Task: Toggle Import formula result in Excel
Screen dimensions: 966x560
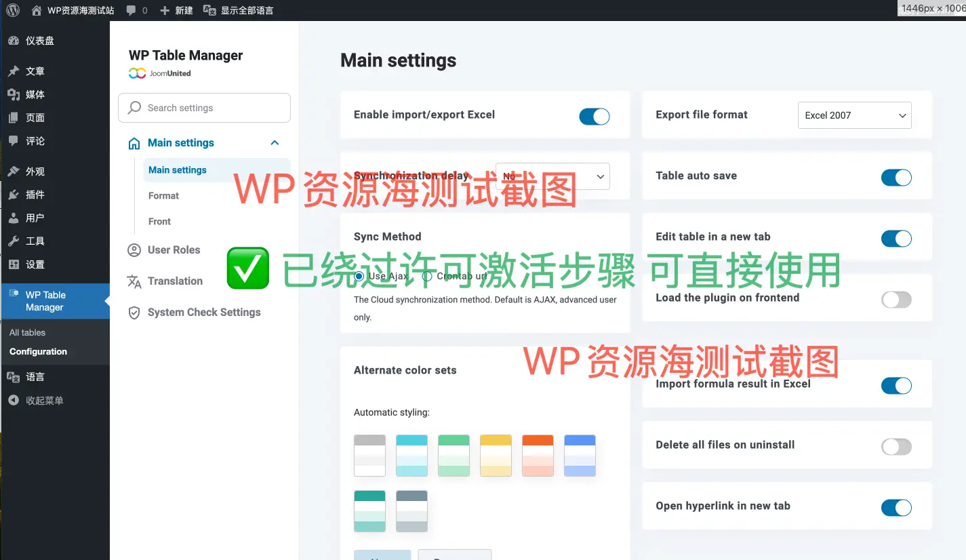Action: (x=896, y=386)
